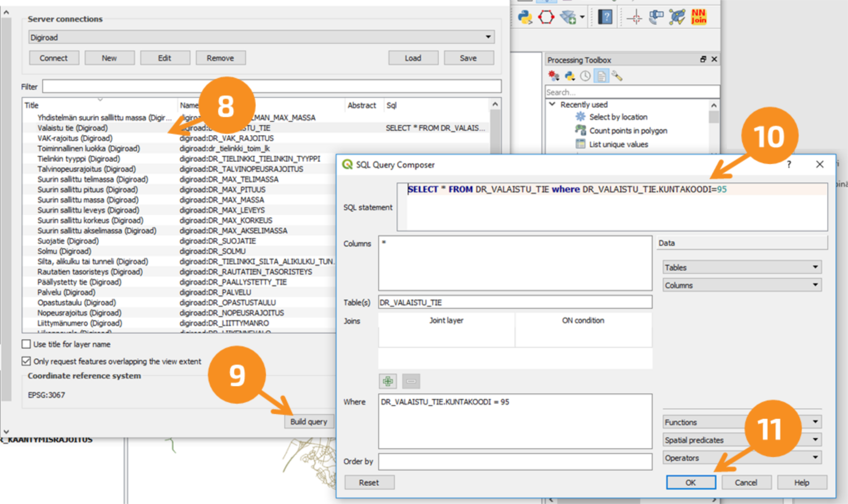
Task: Toggle Use title for layer name
Action: click(x=26, y=344)
